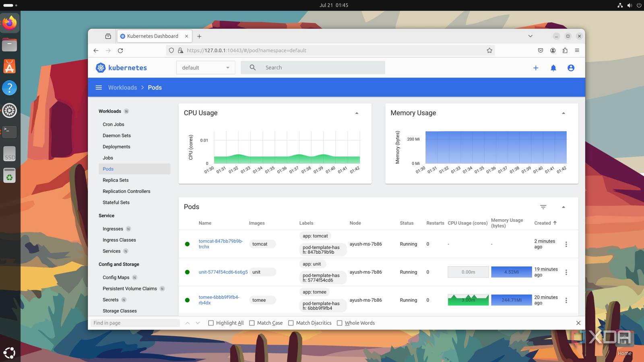Reload the page in Firefox
This screenshot has width=644, height=362.
[x=120, y=51]
